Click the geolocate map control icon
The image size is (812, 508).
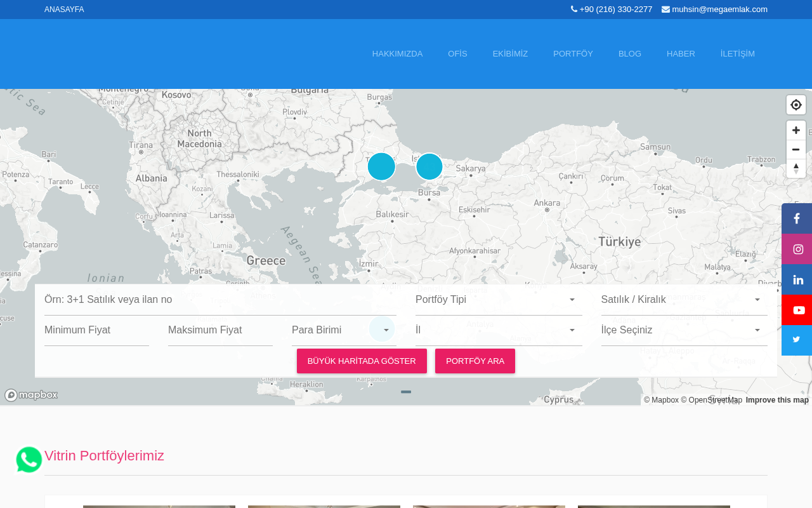pos(796,105)
